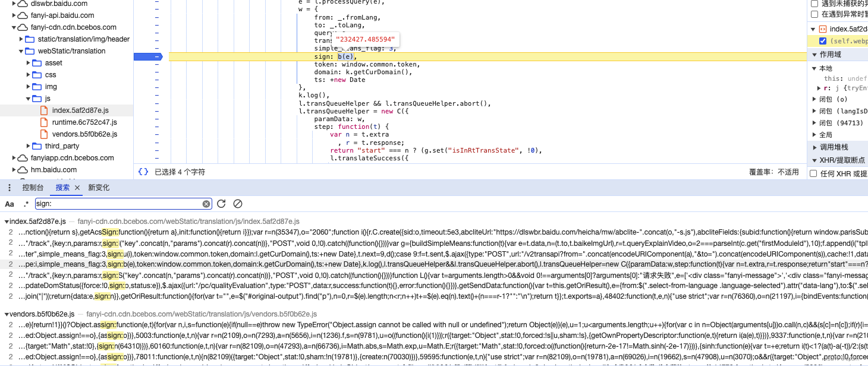Clear the search input with the x icon
This screenshot has height=367, width=868.
[x=206, y=204]
